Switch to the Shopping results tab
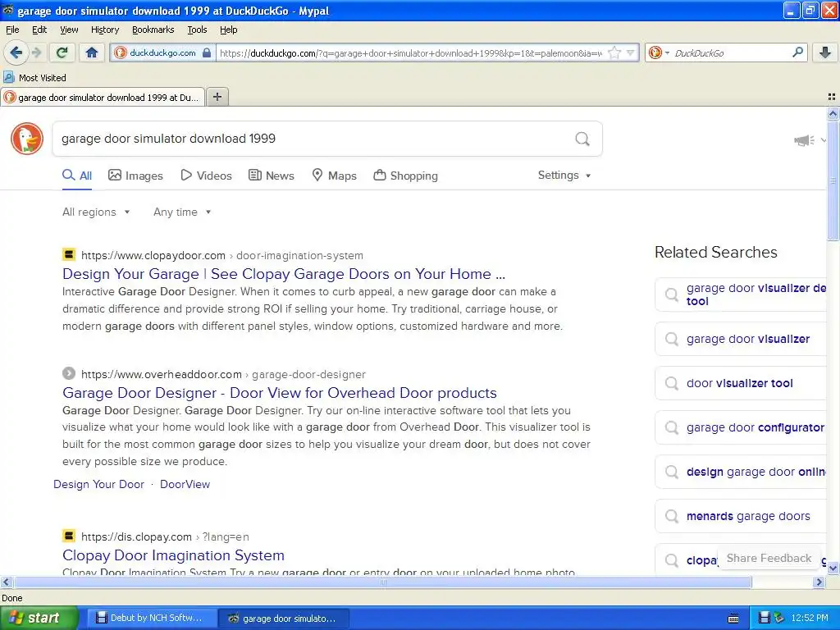The image size is (840, 630). (405, 176)
